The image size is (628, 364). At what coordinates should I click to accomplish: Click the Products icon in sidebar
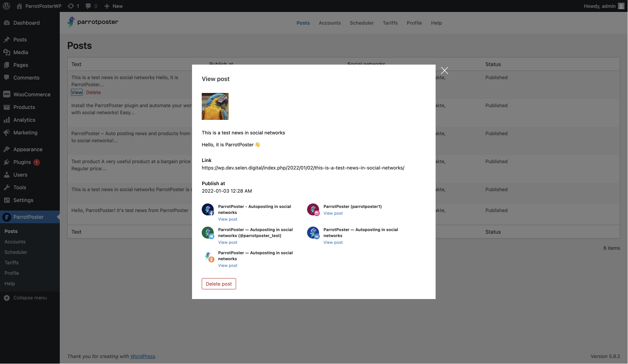click(7, 107)
